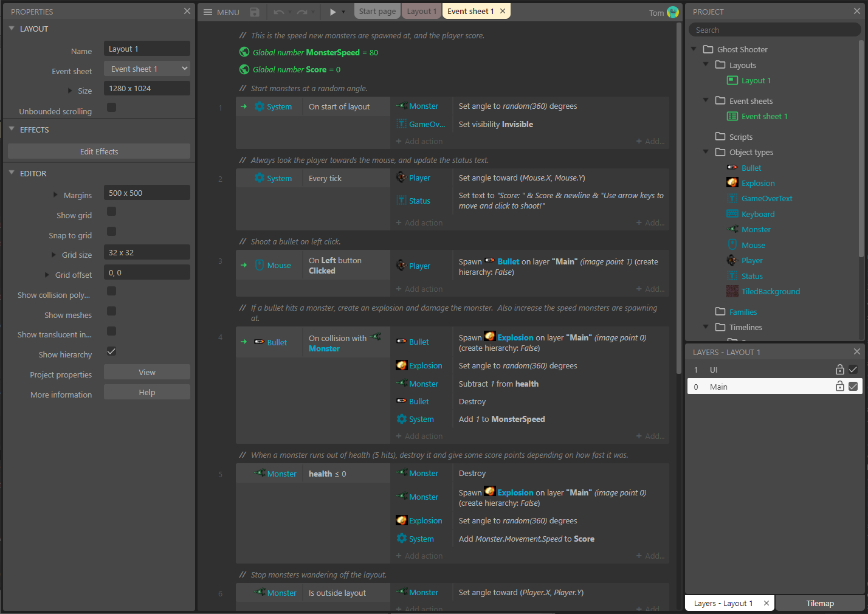Screen dimensions: 868x614
Task: Switch to the Layout 1 tab
Action: tap(421, 10)
